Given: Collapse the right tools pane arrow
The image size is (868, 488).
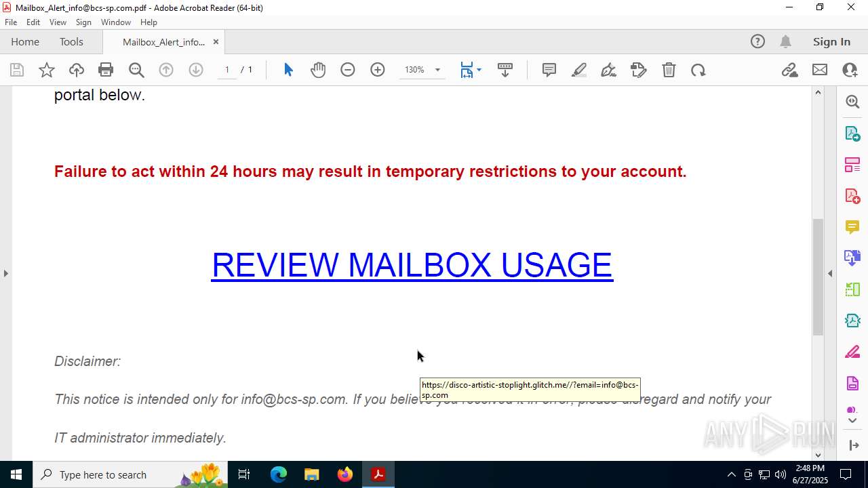Looking at the screenshot, I should coord(830,273).
